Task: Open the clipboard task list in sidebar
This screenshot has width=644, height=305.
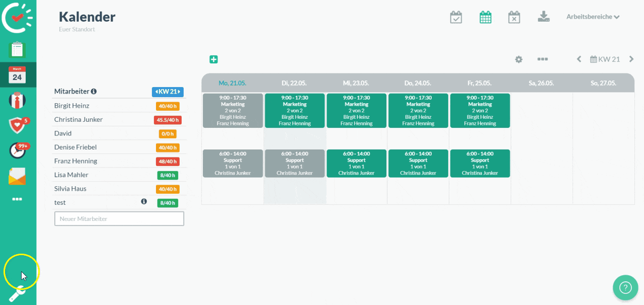Action: 17,50
